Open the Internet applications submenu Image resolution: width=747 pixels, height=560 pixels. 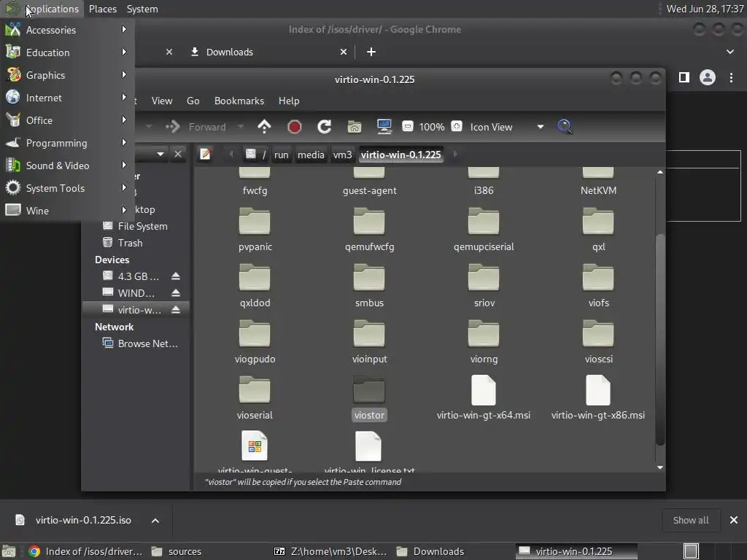(66, 98)
